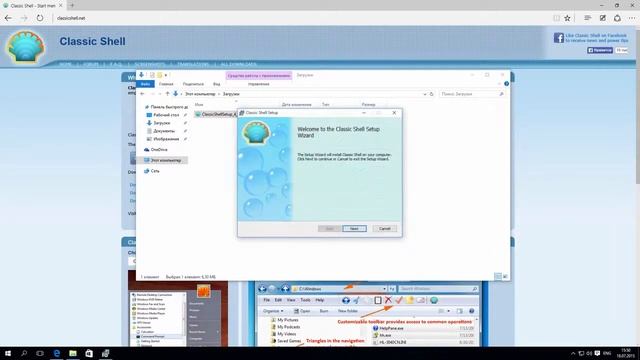Open the Вид ribbon tab in Explorer

click(216, 84)
